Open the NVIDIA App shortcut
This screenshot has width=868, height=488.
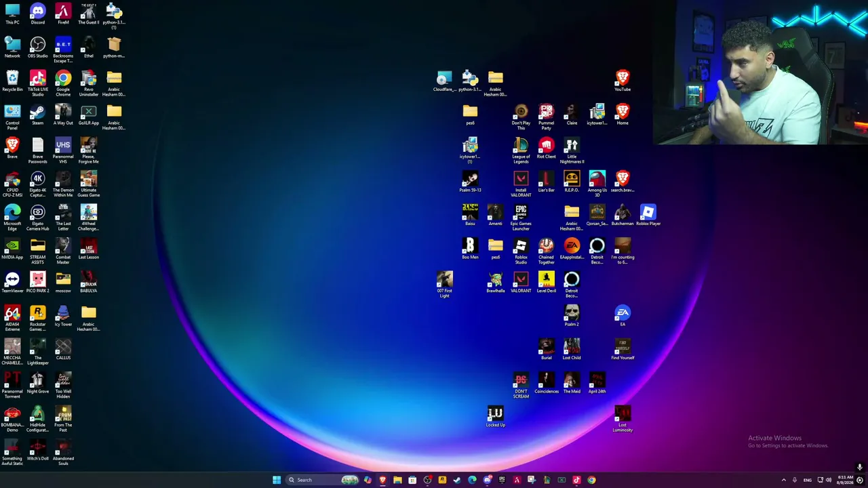click(12, 249)
